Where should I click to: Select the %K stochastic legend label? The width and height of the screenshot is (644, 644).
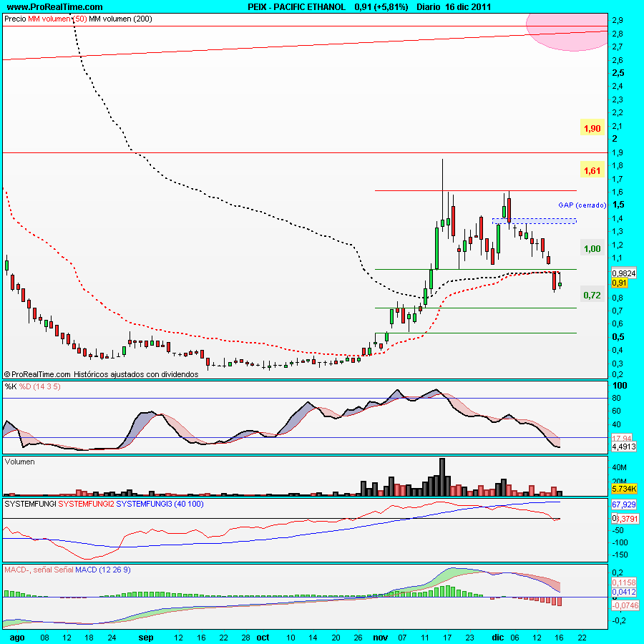(11, 386)
